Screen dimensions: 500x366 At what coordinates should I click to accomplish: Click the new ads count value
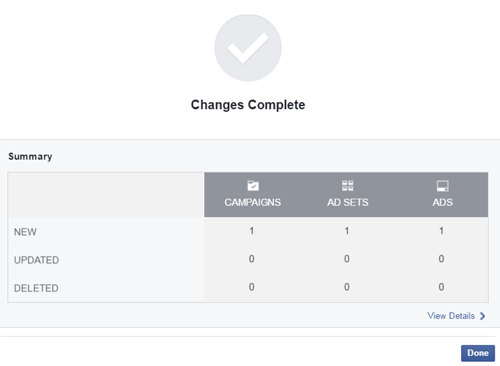coord(441,231)
